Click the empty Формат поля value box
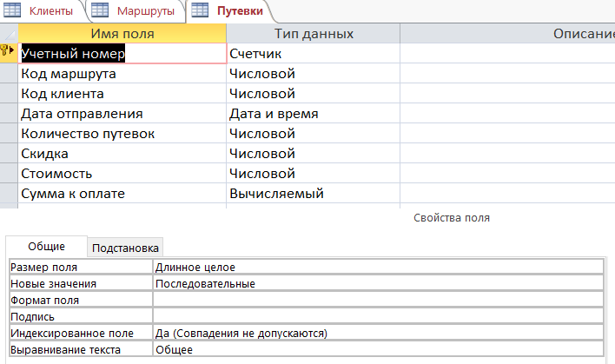This screenshot has width=615, height=364. (x=378, y=300)
